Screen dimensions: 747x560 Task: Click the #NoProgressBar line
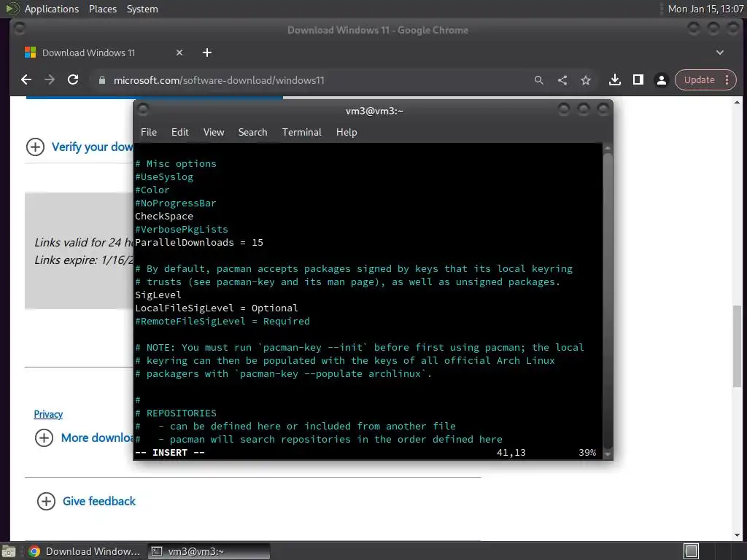click(x=175, y=203)
